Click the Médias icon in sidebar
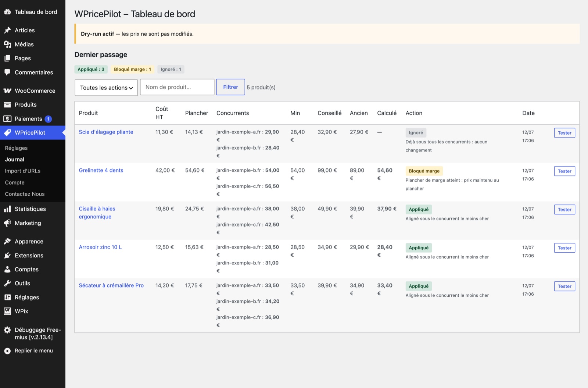The width and height of the screenshot is (588, 388). tap(7, 44)
